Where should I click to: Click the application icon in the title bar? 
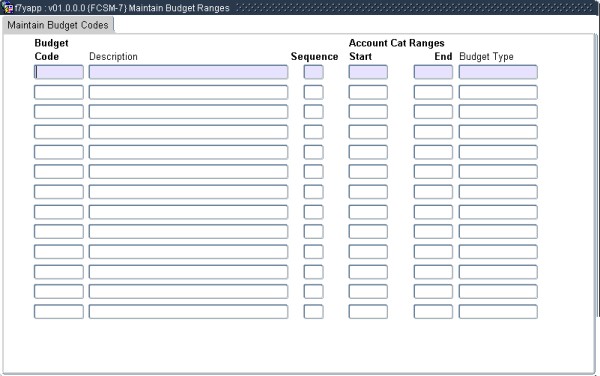pos(8,8)
